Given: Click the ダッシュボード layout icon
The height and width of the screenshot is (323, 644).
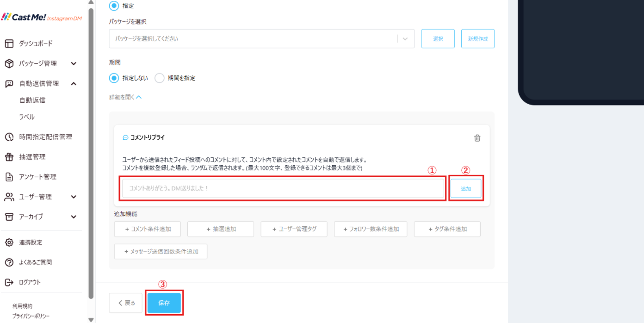Looking at the screenshot, I should tap(9, 43).
